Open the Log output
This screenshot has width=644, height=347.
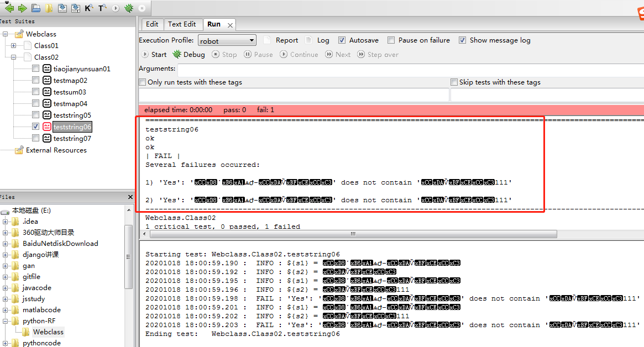coord(317,40)
